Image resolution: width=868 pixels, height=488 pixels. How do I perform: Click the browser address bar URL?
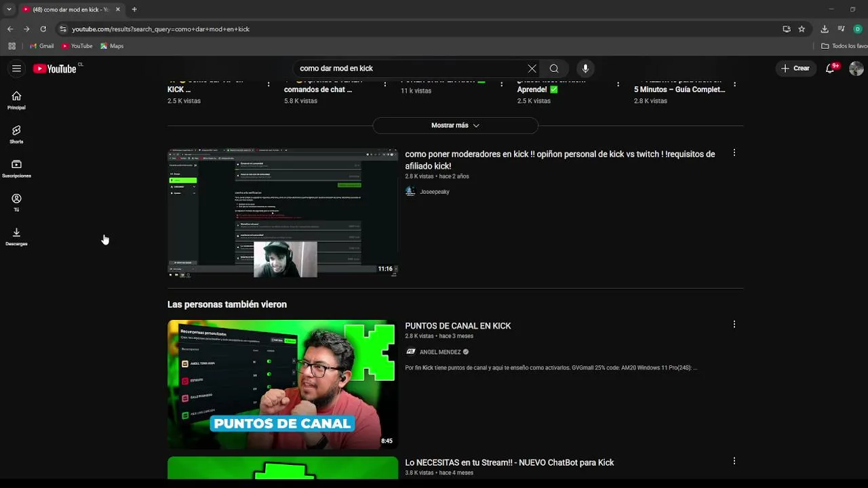point(161,29)
